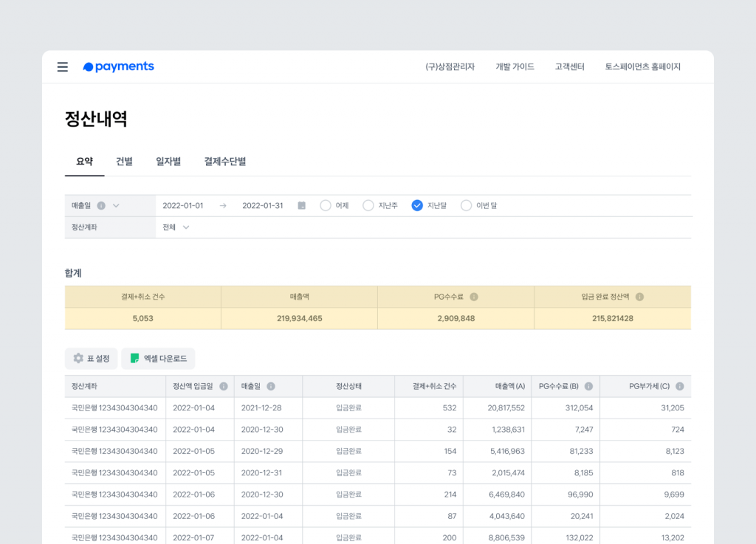Select total PG수수료 value 2,909,848

[x=456, y=318]
